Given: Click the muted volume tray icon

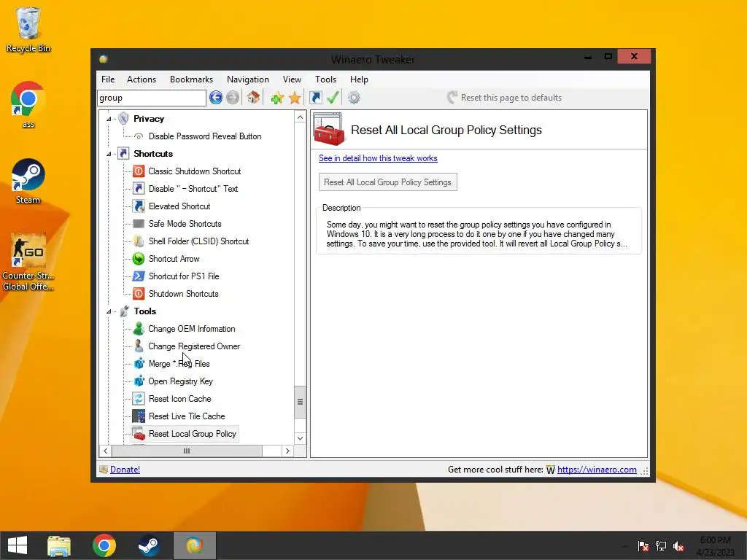Looking at the screenshot, I should pos(678,546).
